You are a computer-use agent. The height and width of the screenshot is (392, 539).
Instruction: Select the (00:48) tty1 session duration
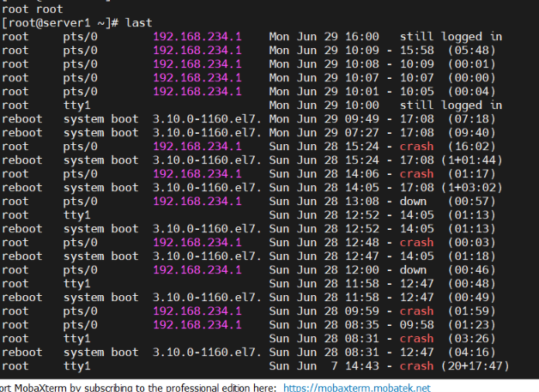pos(472,284)
